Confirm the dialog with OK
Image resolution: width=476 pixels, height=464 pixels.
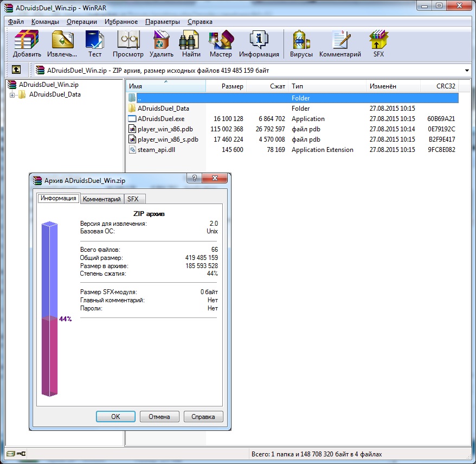(x=115, y=417)
